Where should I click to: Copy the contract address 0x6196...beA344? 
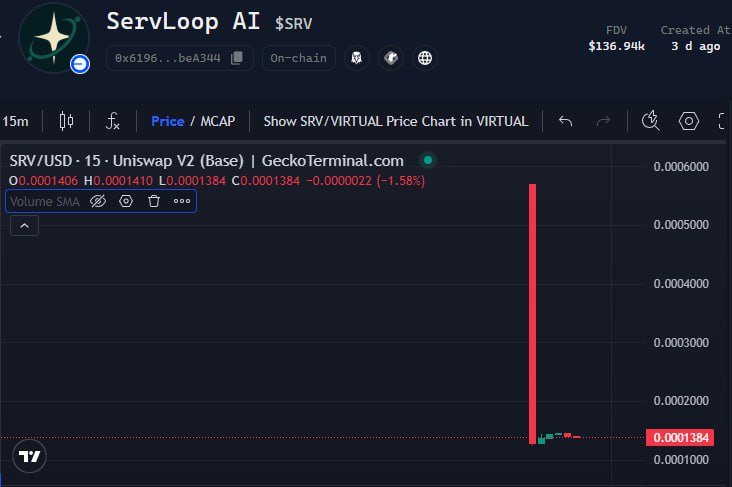click(237, 58)
